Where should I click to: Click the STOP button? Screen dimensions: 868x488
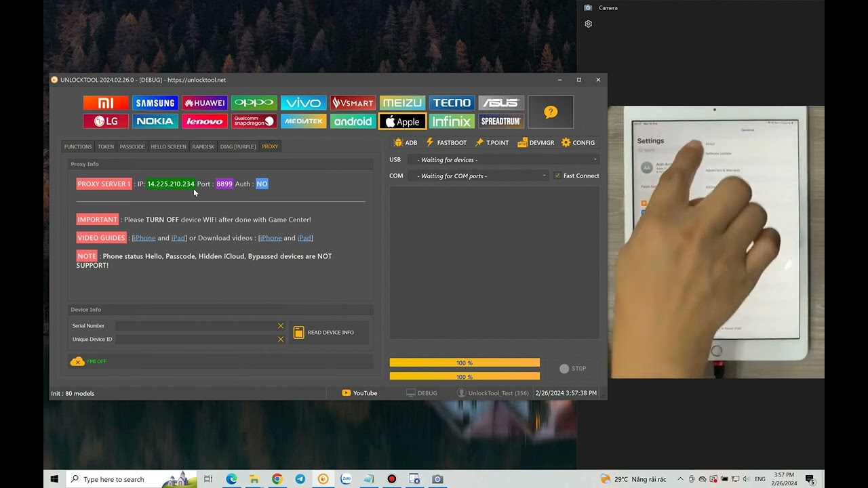573,369
